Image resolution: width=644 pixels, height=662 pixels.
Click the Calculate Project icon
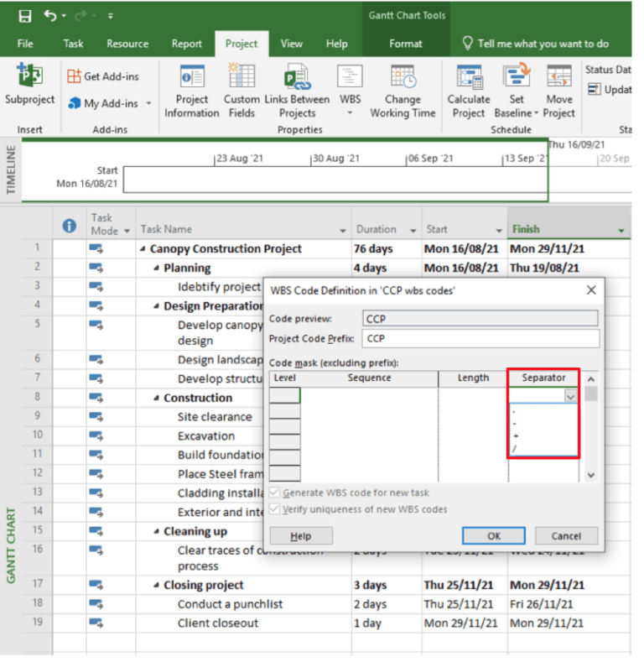469,78
